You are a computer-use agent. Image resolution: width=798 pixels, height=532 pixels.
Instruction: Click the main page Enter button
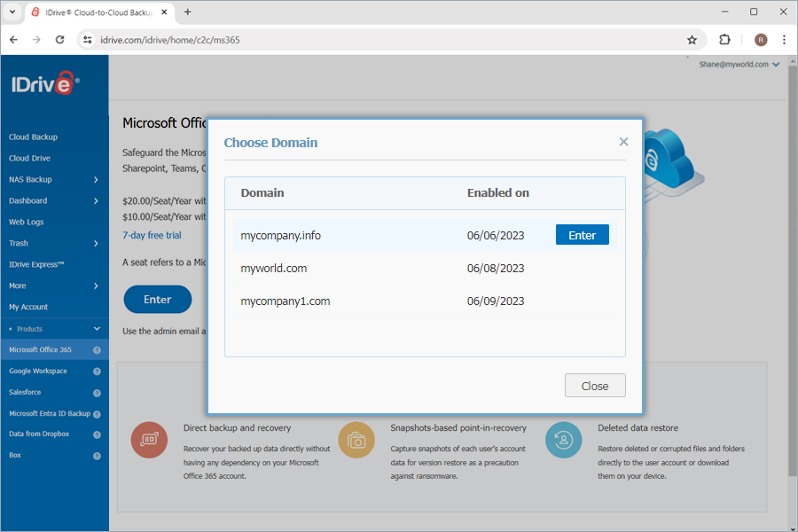pyautogui.click(x=157, y=300)
